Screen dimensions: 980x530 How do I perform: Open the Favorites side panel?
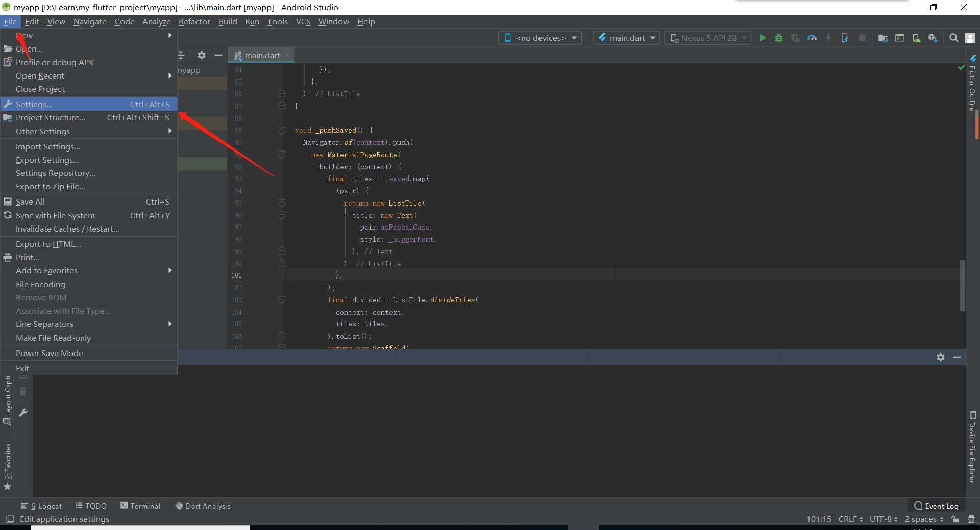[x=7, y=467]
